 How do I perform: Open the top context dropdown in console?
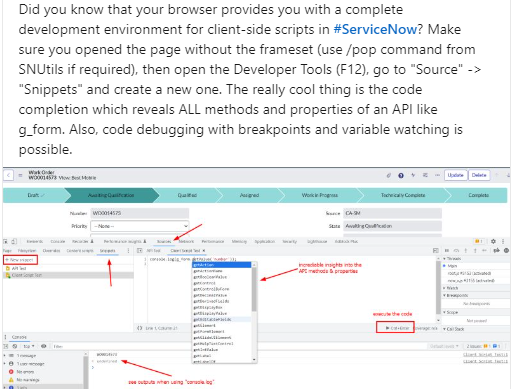(x=29, y=346)
